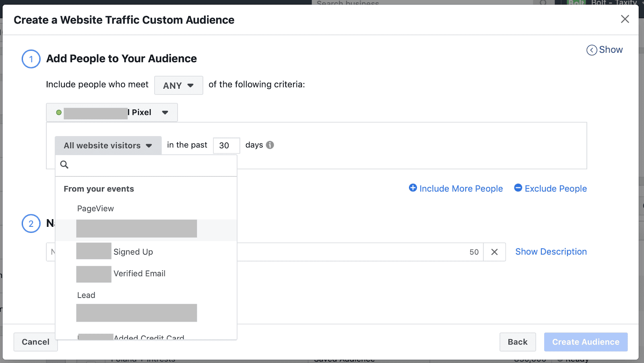Open the Pixel selector dropdown
644x363 pixels.
[x=112, y=112]
